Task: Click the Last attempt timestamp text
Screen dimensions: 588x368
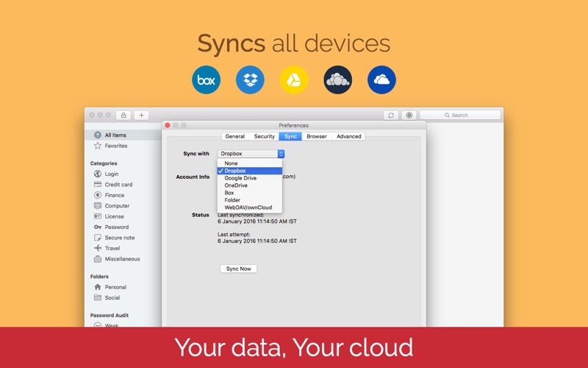Action: 257,241
